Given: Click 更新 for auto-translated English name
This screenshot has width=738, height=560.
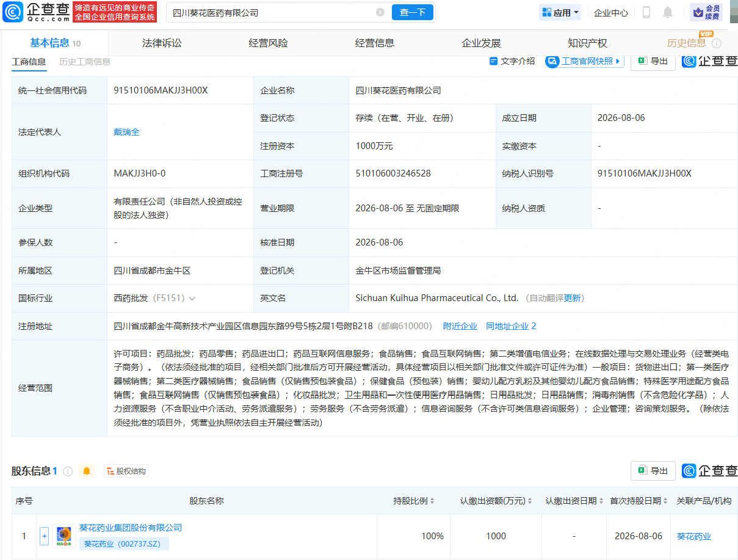Looking at the screenshot, I should (x=573, y=298).
